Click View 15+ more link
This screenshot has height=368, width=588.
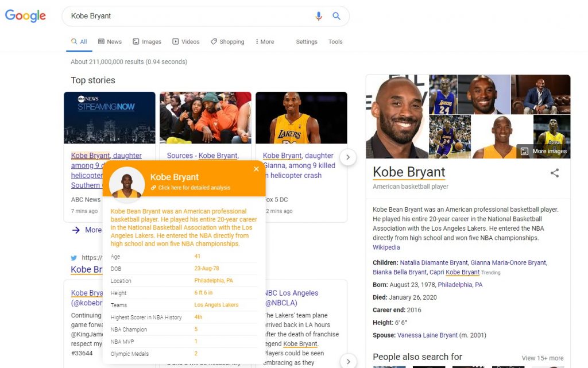point(542,358)
